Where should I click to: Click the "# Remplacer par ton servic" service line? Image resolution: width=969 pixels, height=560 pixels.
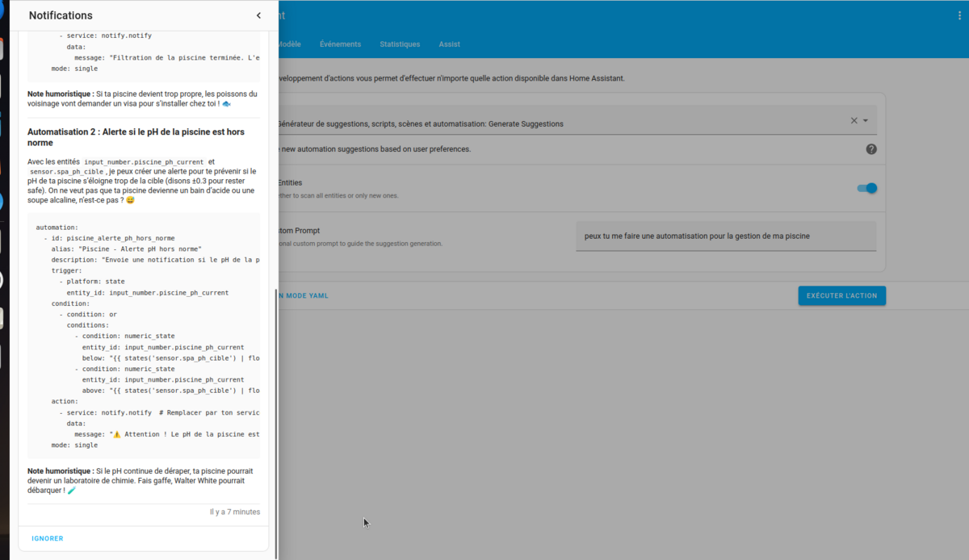click(159, 412)
